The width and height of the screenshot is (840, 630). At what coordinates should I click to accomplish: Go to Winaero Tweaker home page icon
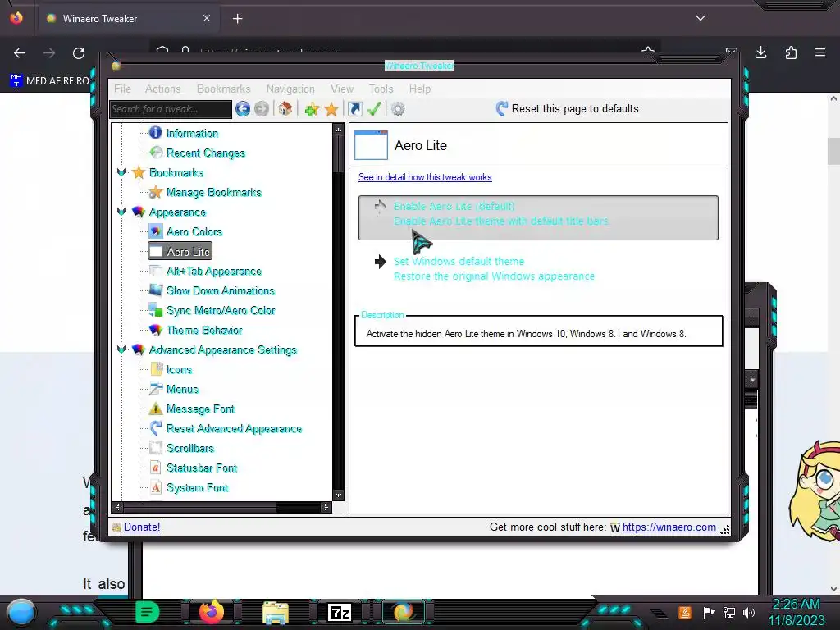coord(285,109)
